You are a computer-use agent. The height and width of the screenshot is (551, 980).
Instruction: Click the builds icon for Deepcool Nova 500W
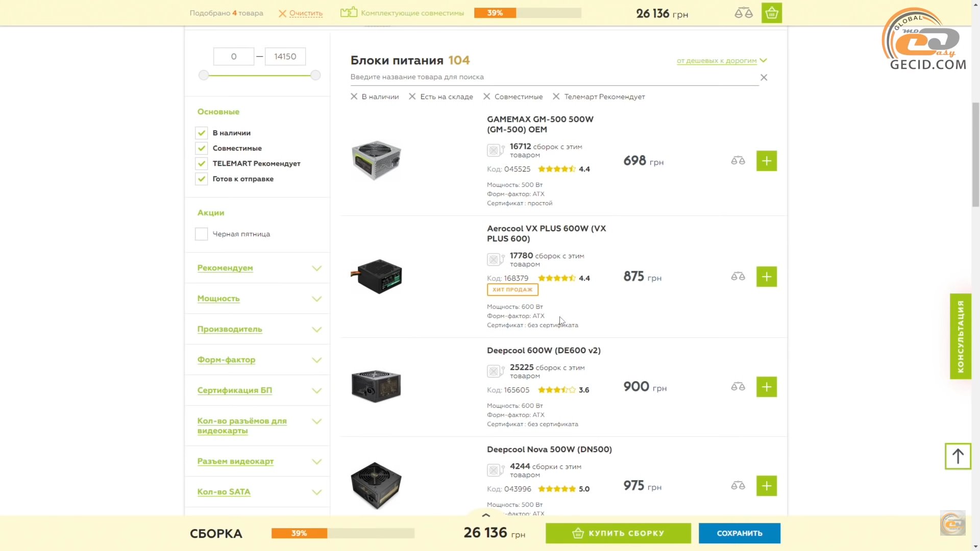click(x=495, y=470)
